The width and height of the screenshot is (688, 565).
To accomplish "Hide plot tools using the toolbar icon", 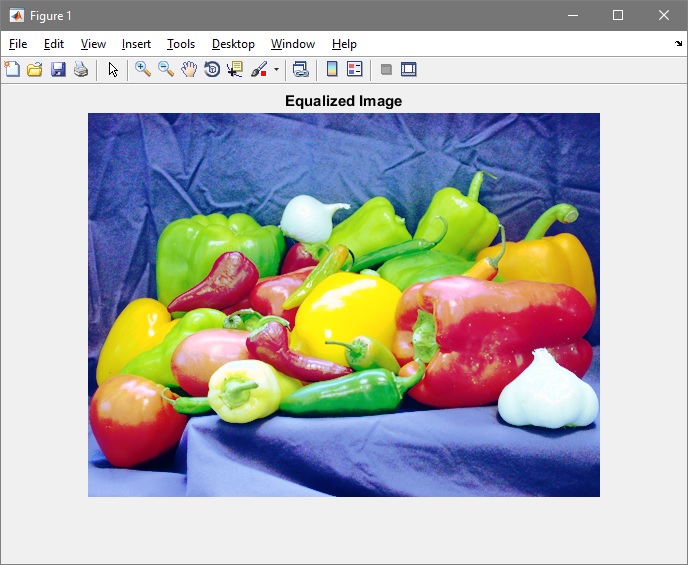I will (386, 69).
